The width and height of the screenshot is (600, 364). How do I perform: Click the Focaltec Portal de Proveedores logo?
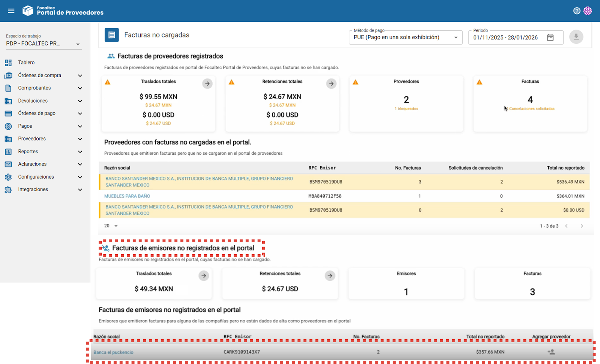(63, 10)
